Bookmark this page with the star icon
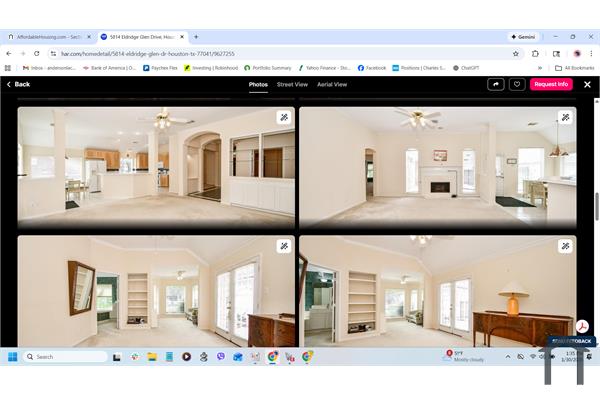The image size is (600, 395). (516, 54)
